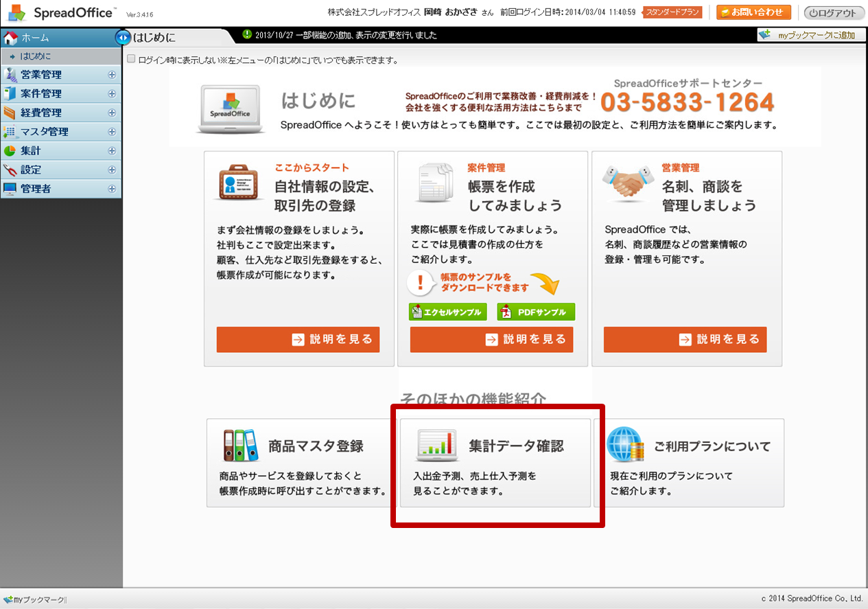Click the myブックマーク bottom bar label

[40, 601]
